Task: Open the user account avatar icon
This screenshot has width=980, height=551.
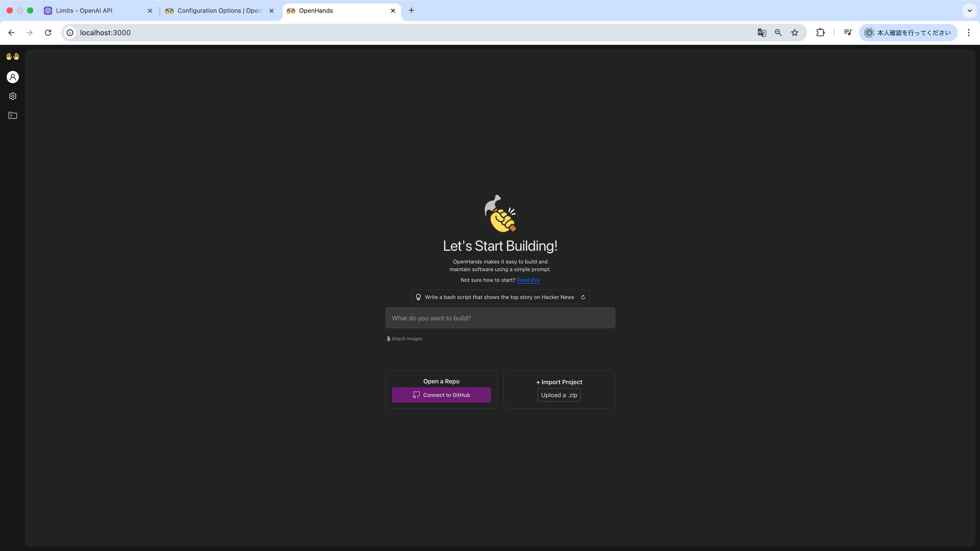Action: [13, 77]
